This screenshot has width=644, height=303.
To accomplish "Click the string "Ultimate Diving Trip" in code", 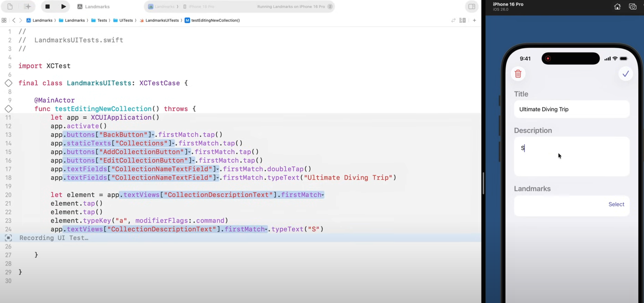I will click(348, 178).
